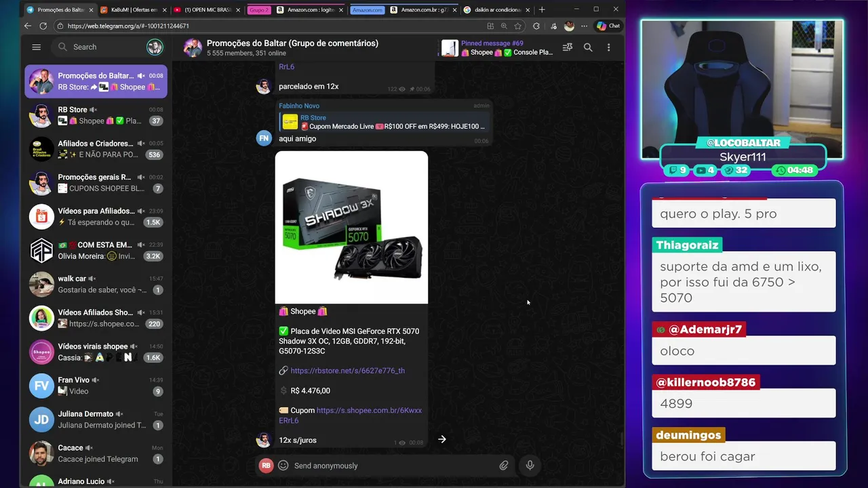Screen dimensions: 868x488
Task: Close the KaBuM! Ofertas tab
Action: tap(164, 10)
